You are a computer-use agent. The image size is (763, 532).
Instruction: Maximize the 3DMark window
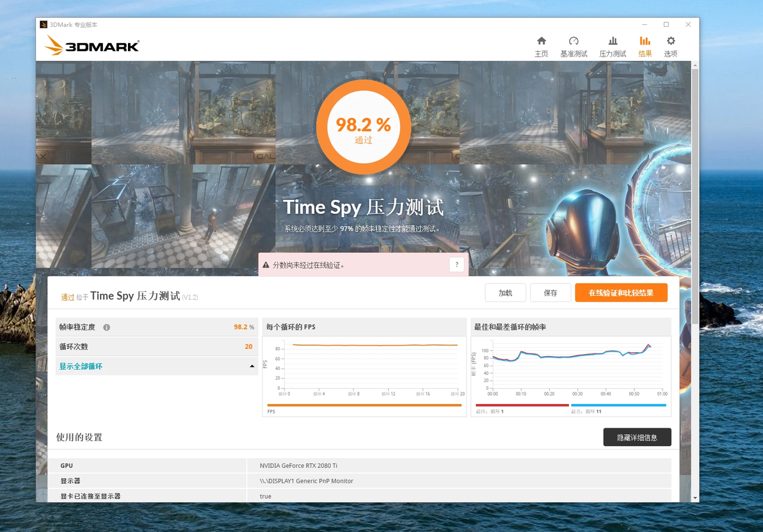[666, 24]
